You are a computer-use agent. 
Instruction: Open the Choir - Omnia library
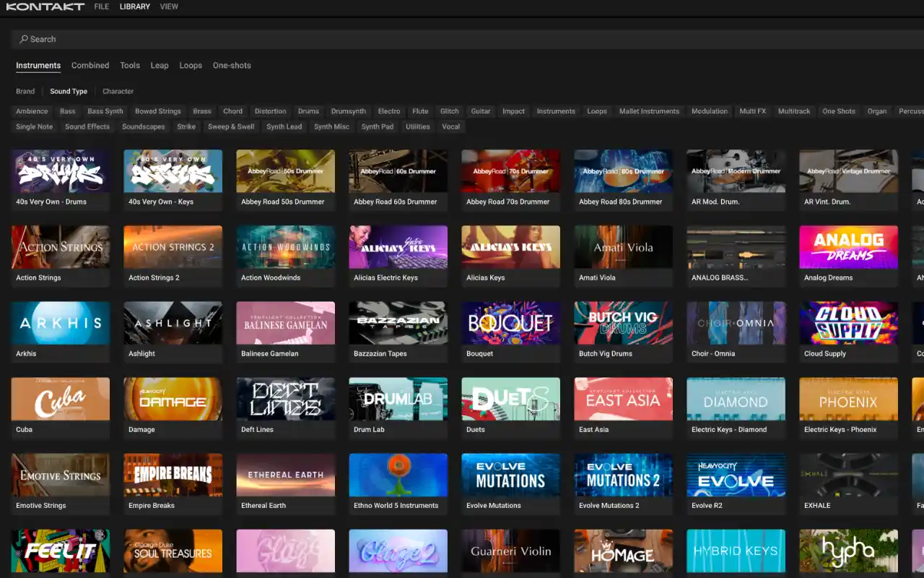click(x=736, y=332)
